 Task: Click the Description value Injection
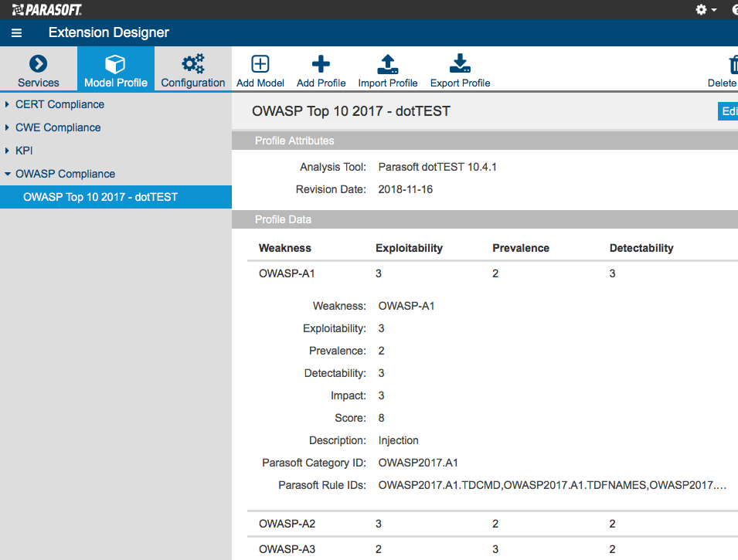(x=398, y=440)
